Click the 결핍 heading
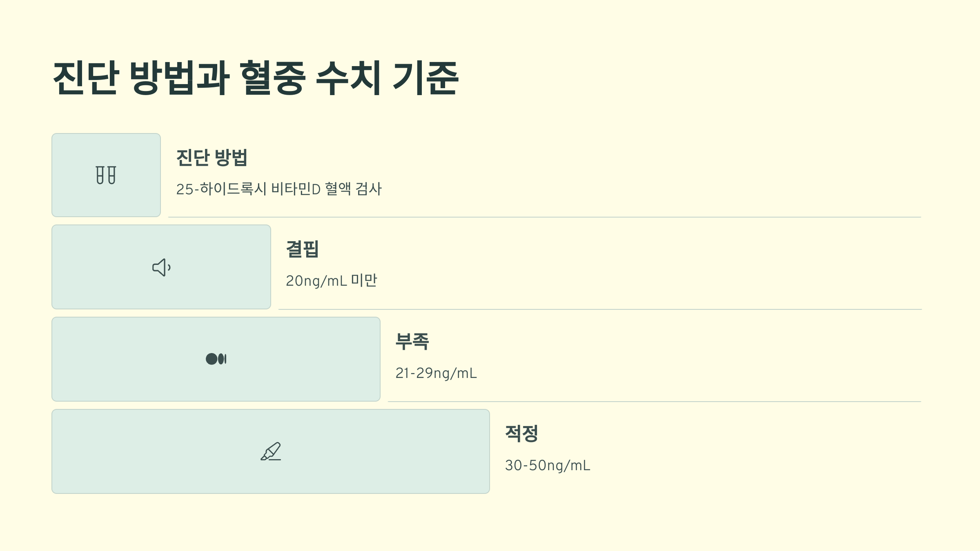This screenshot has width=980, height=551. (302, 249)
